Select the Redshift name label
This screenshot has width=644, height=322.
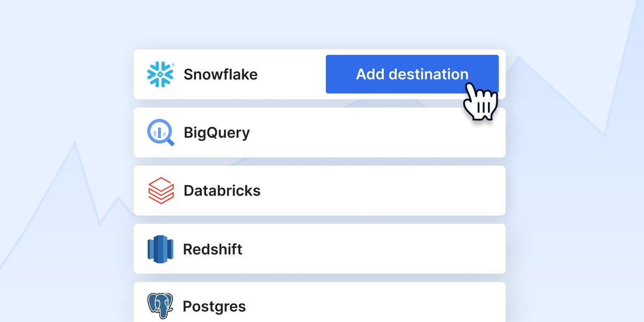pos(213,249)
